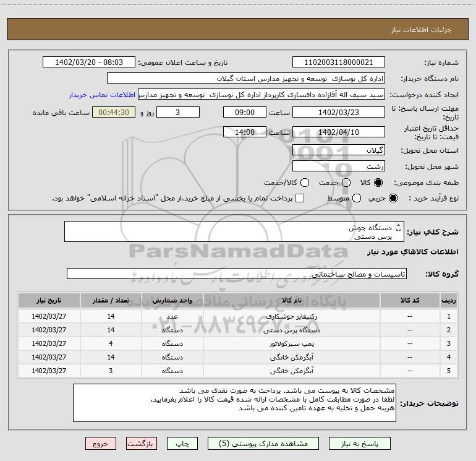
Task: Click the deadline time 09:00 field
Action: 245,112
